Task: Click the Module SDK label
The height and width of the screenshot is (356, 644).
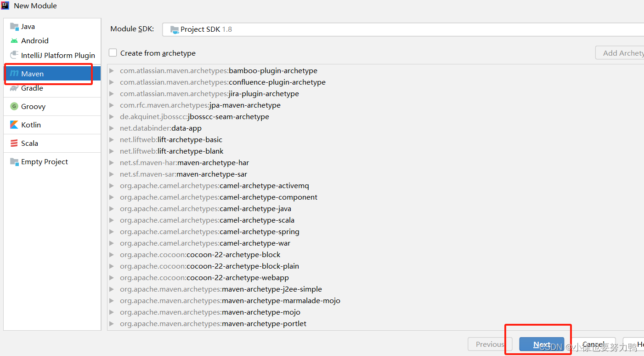Action: coord(132,29)
